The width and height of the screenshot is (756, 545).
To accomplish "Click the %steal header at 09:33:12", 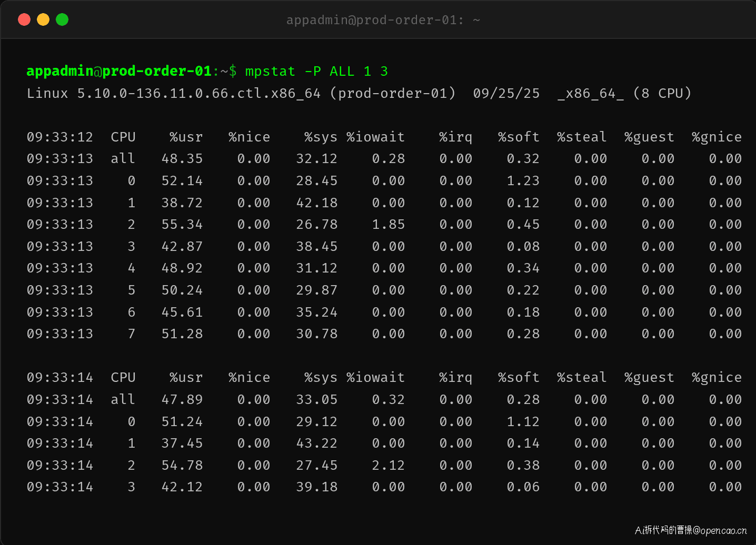I will coord(582,137).
